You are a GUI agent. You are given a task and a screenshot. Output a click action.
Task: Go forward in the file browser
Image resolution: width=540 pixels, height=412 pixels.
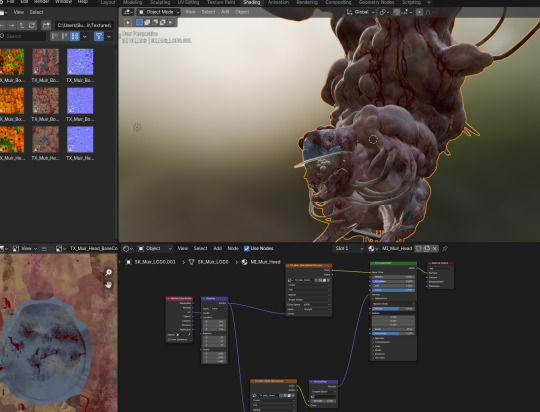(11, 25)
